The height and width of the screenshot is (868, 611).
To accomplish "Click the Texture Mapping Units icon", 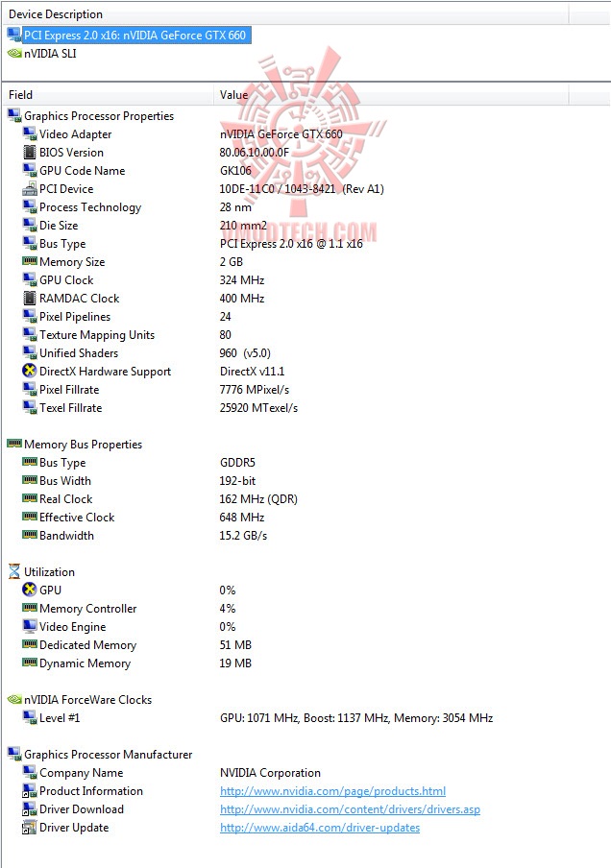I will tap(30, 335).
